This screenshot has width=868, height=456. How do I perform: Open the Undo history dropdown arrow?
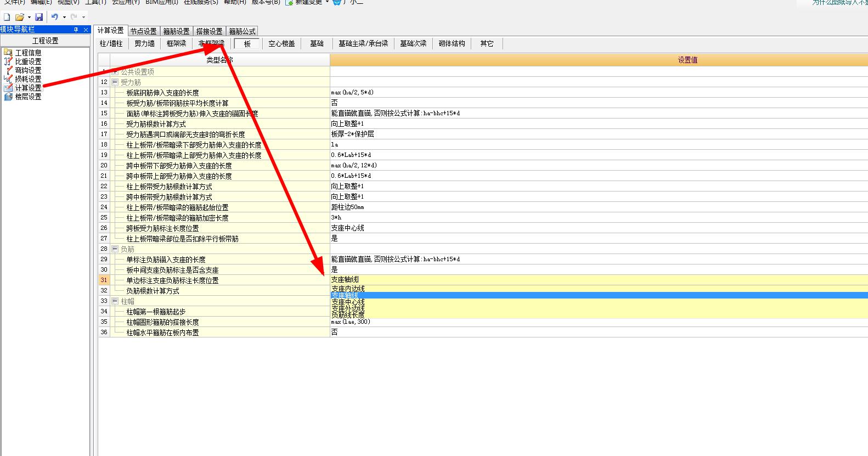coord(64,17)
